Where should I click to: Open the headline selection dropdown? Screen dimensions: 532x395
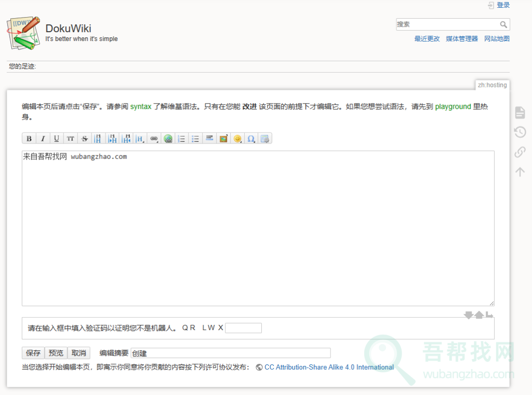140,138
